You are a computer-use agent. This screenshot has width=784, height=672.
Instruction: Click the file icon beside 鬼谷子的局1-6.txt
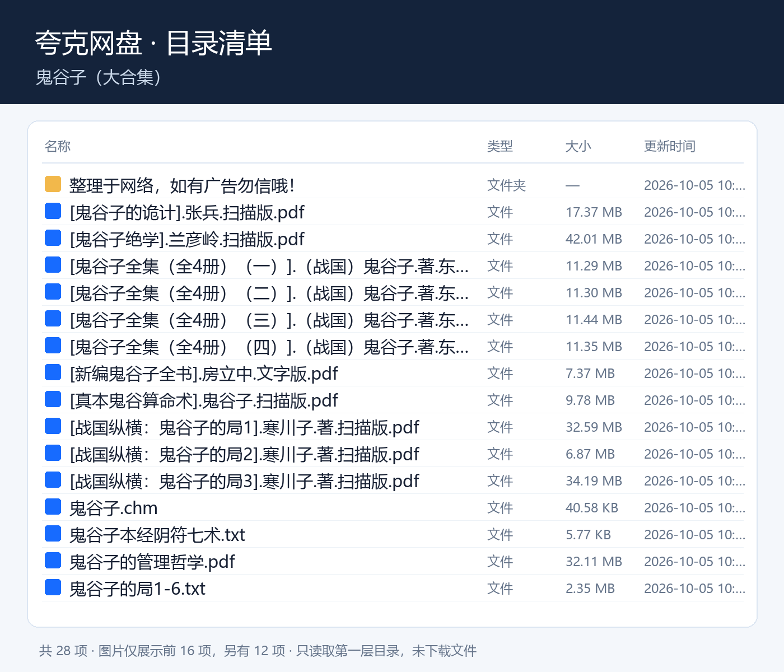click(53, 587)
